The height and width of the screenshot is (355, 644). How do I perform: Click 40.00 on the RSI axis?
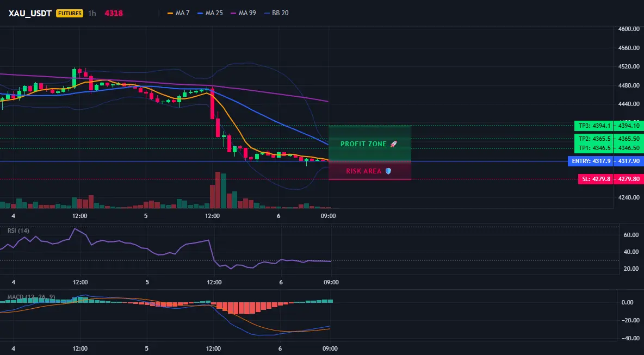(x=631, y=252)
